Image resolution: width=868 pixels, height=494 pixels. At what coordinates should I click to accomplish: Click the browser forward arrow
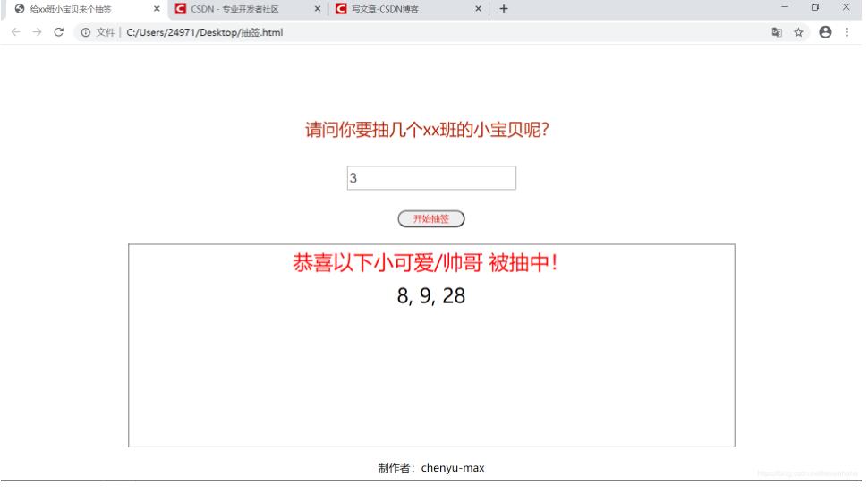37,32
